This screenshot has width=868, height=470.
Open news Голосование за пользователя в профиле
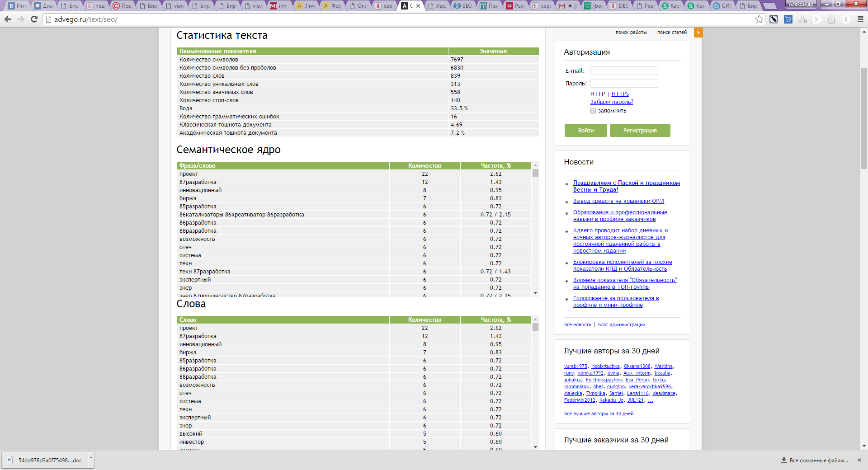pos(616,301)
